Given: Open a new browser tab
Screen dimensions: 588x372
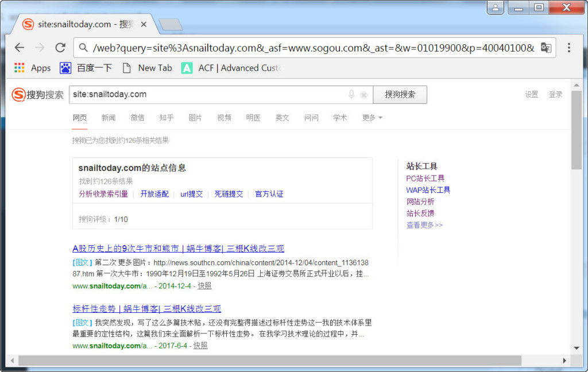Looking at the screenshot, I should pyautogui.click(x=171, y=24).
